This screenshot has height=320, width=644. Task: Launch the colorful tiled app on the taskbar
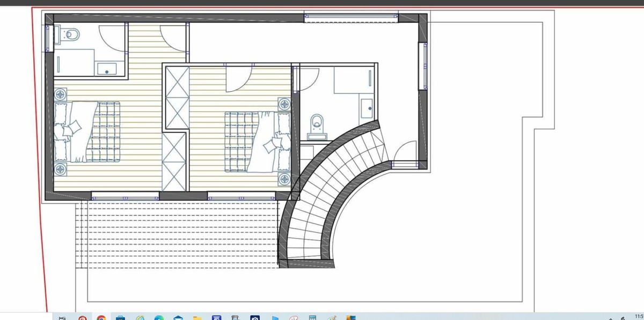(352, 316)
